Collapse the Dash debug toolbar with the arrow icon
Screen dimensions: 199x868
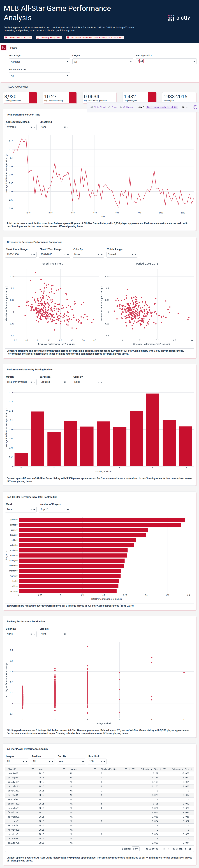tap(195, 107)
